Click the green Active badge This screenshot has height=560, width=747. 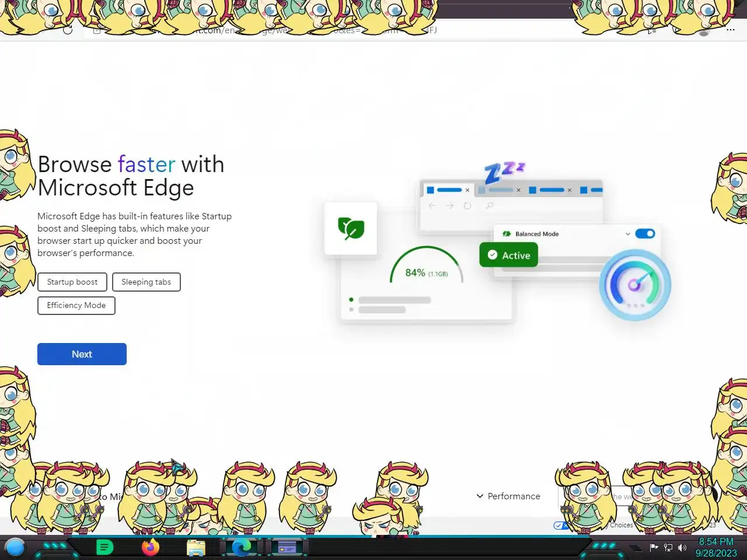508,255
